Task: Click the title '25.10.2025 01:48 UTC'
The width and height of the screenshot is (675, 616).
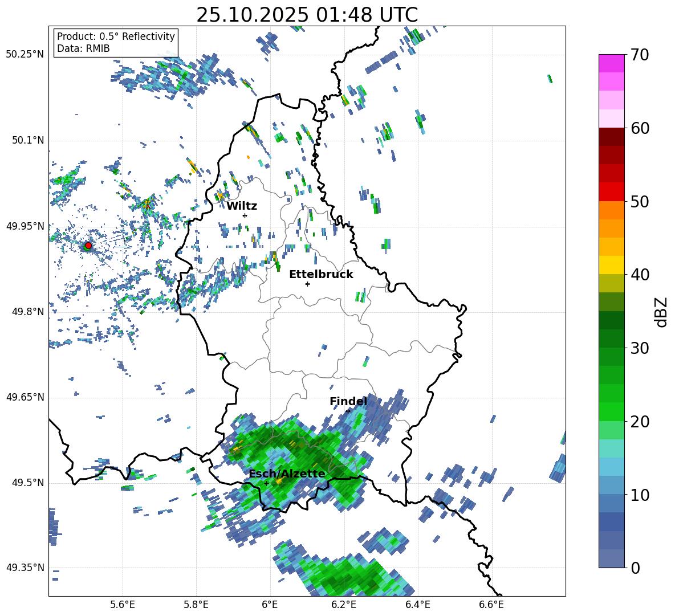Action: coord(307,15)
